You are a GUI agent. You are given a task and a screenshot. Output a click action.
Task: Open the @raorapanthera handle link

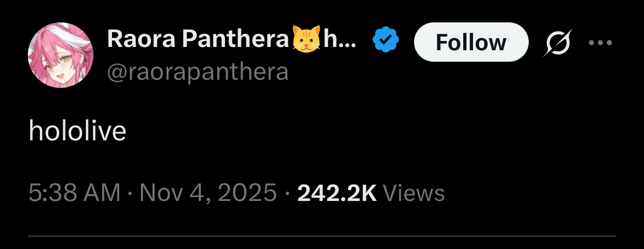(198, 72)
